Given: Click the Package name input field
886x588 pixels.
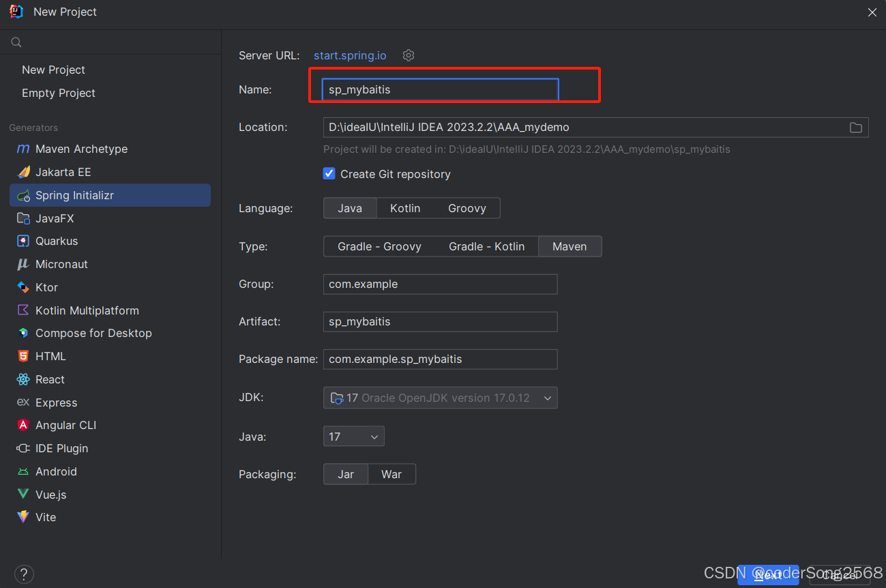Looking at the screenshot, I should [441, 359].
